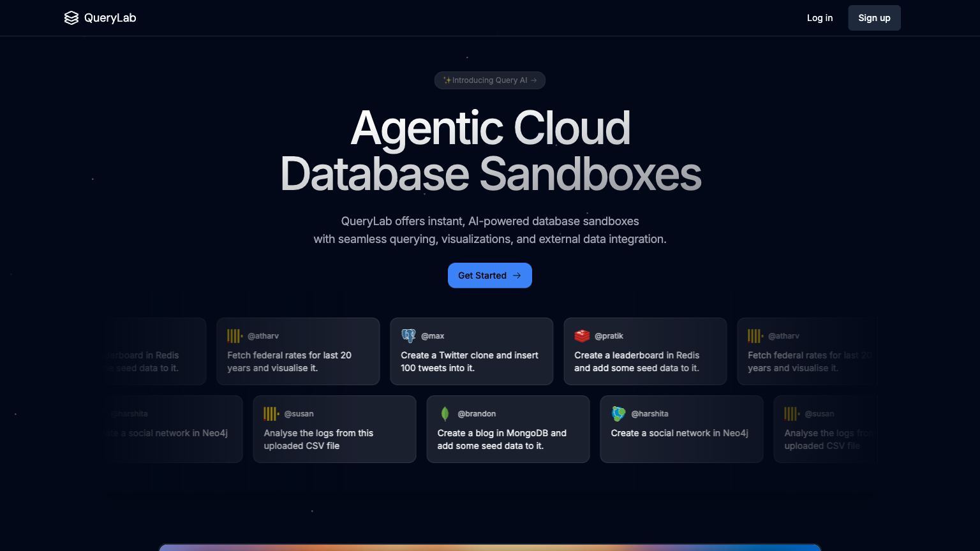980x551 pixels.
Task: Click the MongoDB leaf icon beside @brandon
Action: (x=445, y=414)
